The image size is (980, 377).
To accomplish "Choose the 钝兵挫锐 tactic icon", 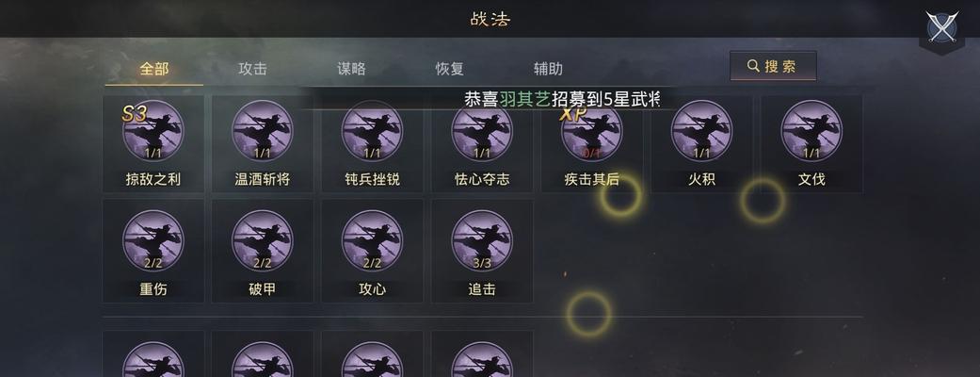I will tap(373, 131).
